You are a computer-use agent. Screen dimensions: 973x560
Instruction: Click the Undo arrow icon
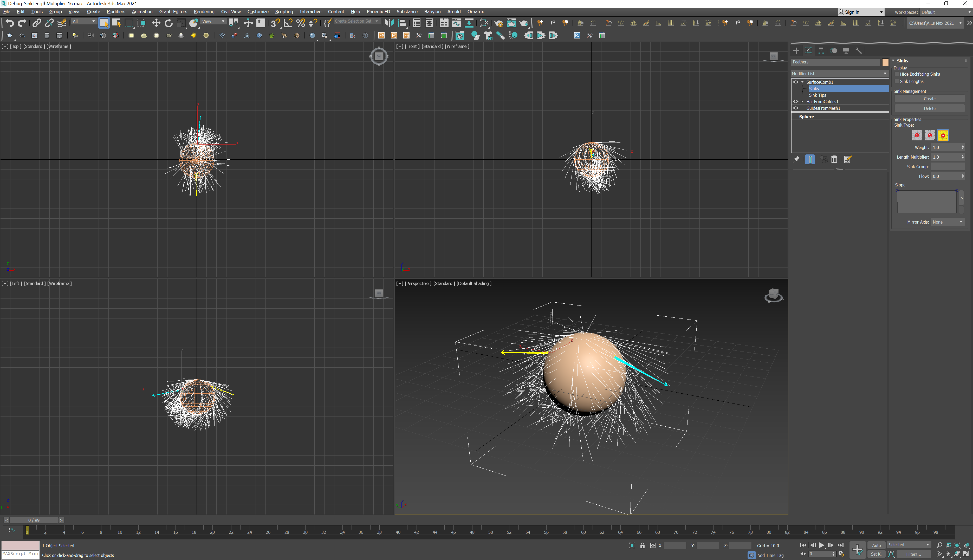coord(10,23)
